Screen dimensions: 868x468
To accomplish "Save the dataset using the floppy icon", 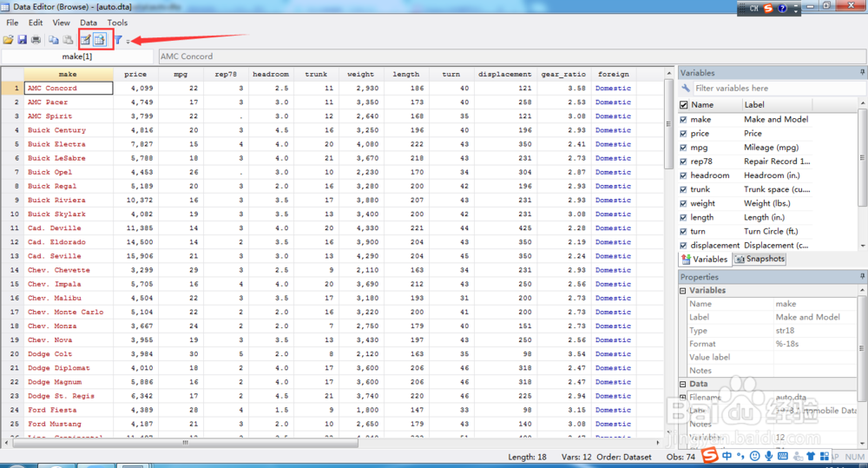I will [23, 40].
